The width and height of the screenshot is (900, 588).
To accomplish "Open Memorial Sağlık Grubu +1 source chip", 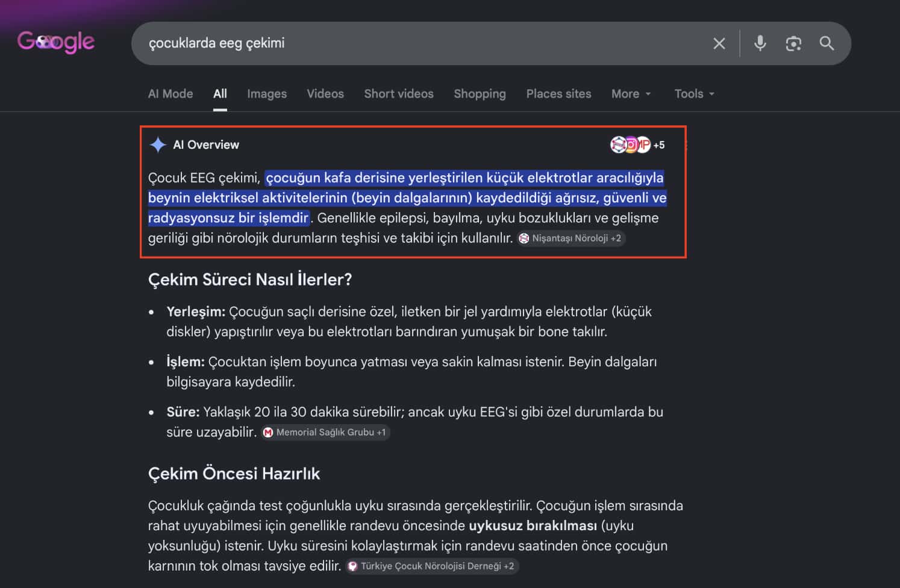I will click(x=326, y=432).
